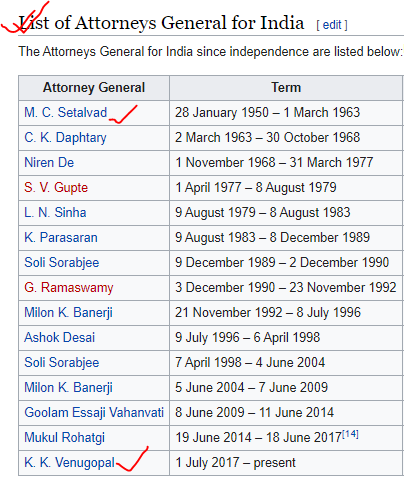Follow the Ashok Desai link
Viewport: 404px width, 477px height.
coord(60,337)
